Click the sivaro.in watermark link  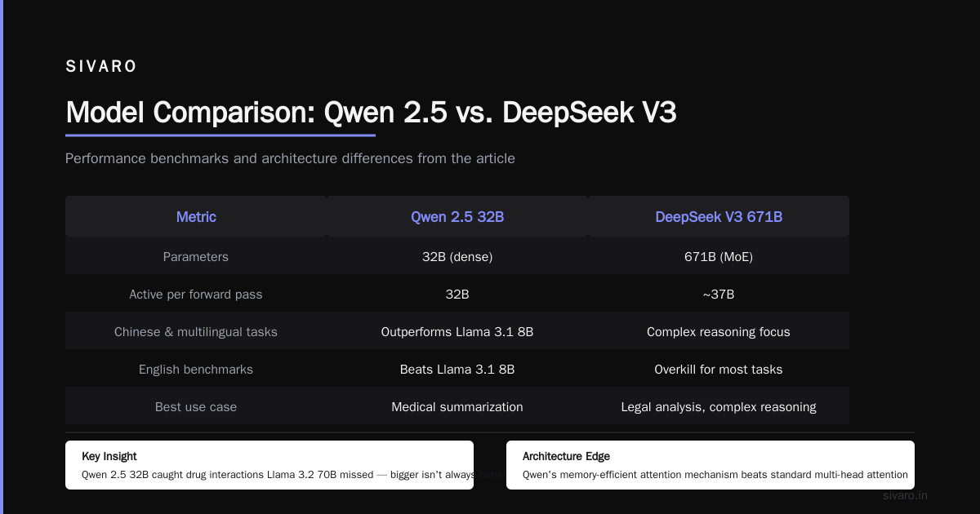click(905, 495)
